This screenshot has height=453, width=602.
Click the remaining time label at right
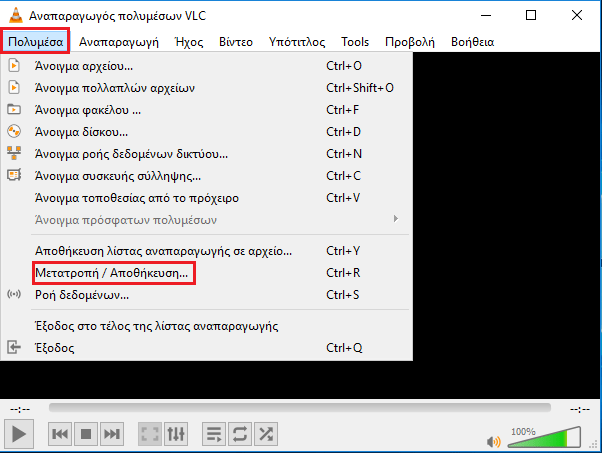[580, 410]
